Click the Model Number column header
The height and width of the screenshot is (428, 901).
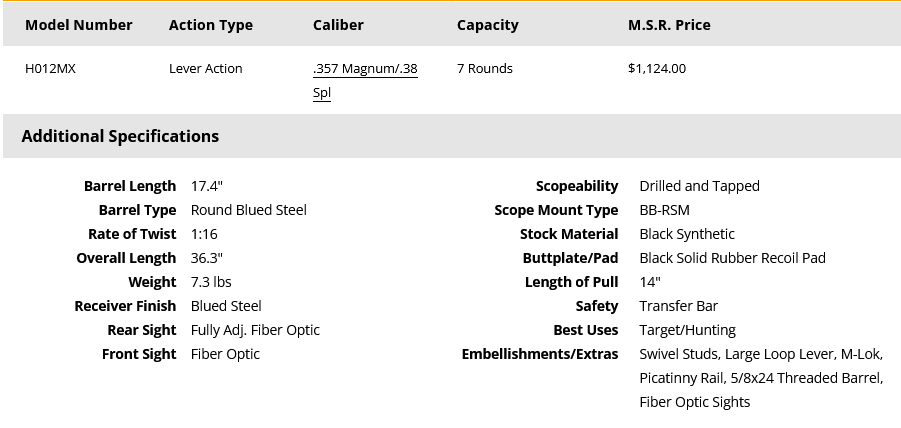[x=79, y=25]
